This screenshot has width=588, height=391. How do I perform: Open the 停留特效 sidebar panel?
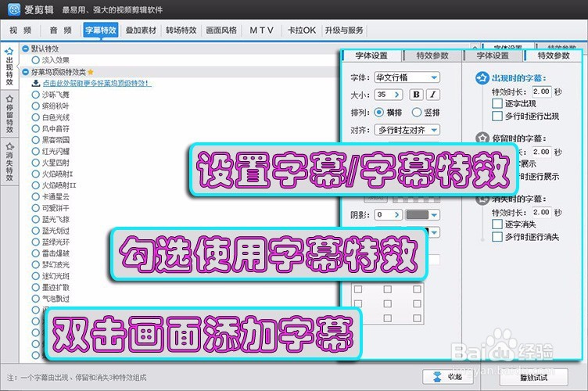point(9,114)
